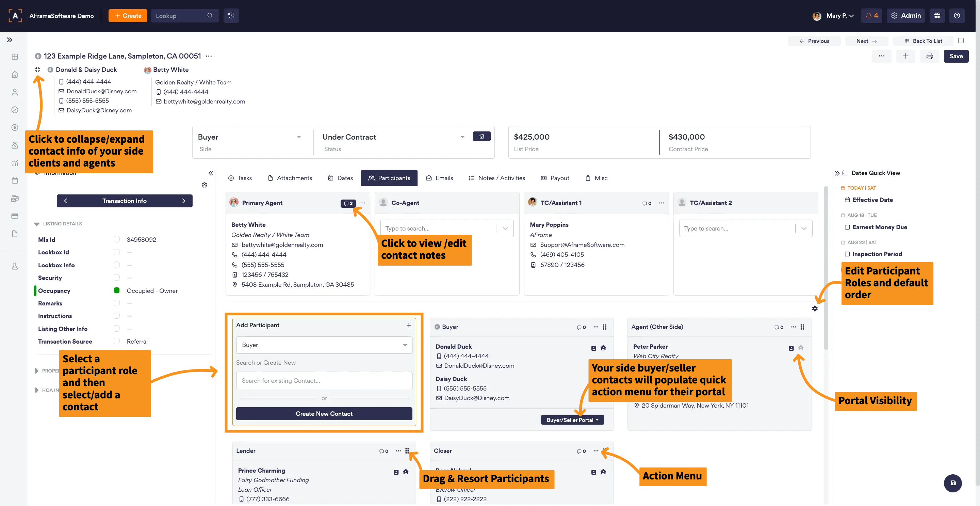The width and height of the screenshot is (980, 506).
Task: Open the checkmark tasks icon in sidebar
Action: [15, 110]
